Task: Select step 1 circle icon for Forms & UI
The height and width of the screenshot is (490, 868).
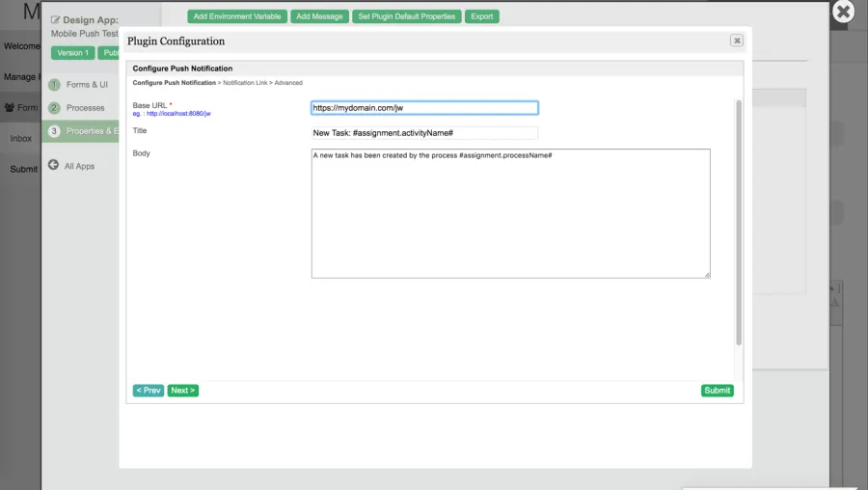Action: coord(54,85)
